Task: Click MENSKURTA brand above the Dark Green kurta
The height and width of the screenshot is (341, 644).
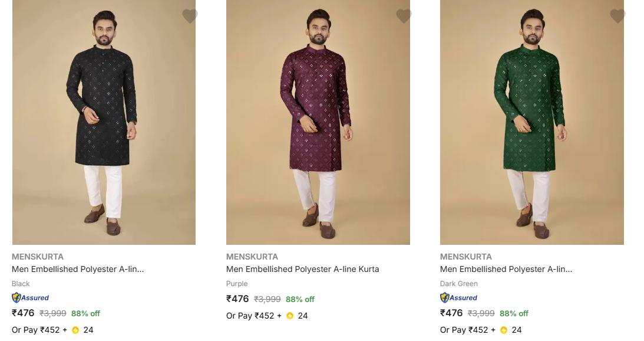Action: [x=466, y=257]
